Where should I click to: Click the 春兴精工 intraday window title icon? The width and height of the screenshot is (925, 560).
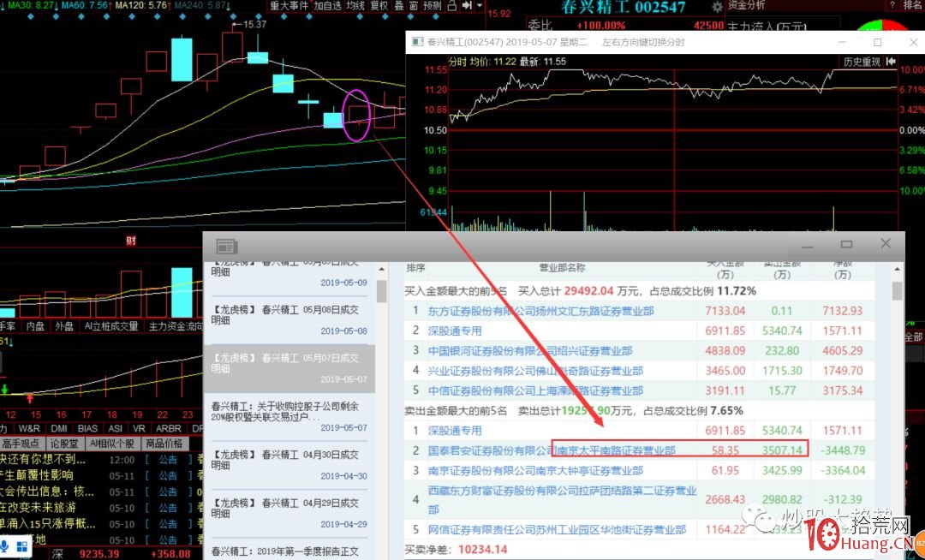pos(418,43)
